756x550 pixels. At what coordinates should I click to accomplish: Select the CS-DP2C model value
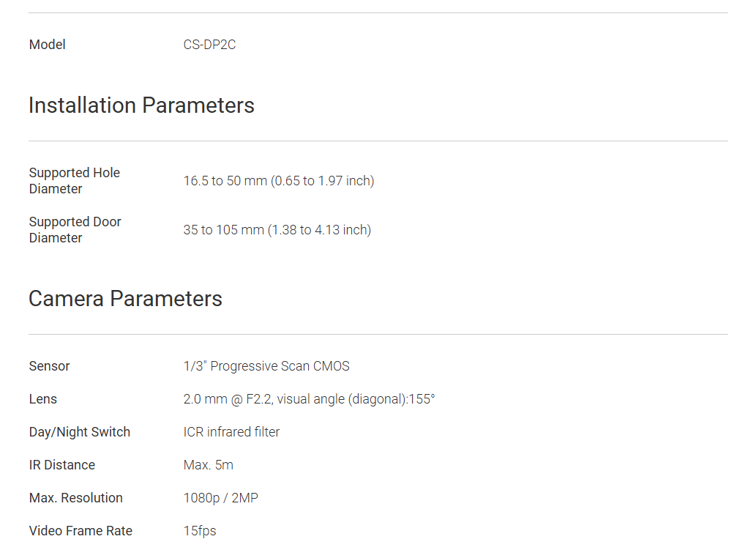[x=209, y=45]
